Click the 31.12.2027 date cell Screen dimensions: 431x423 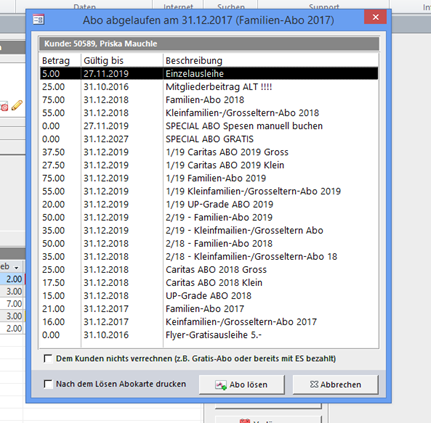pyautogui.click(x=106, y=139)
